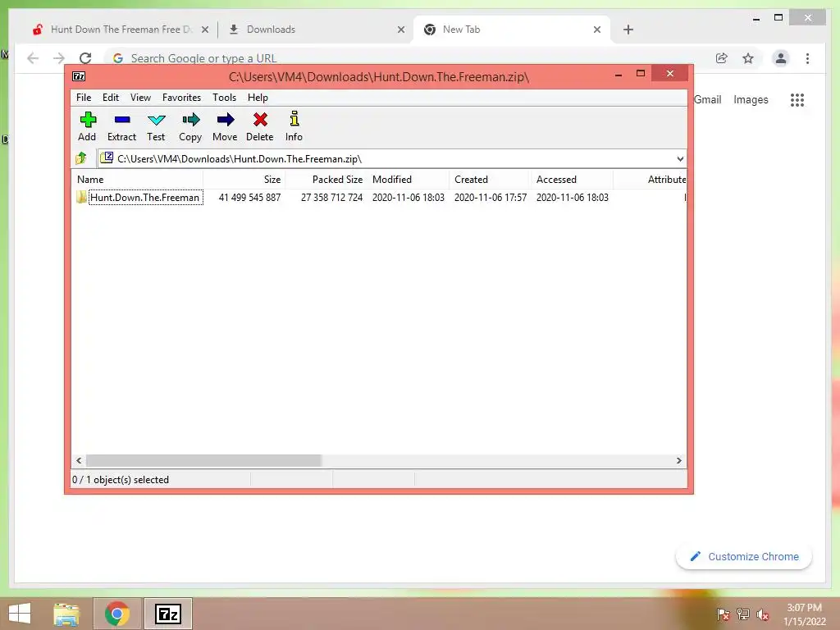
Task: Open a new Chrome tab with plus
Action: (628, 30)
